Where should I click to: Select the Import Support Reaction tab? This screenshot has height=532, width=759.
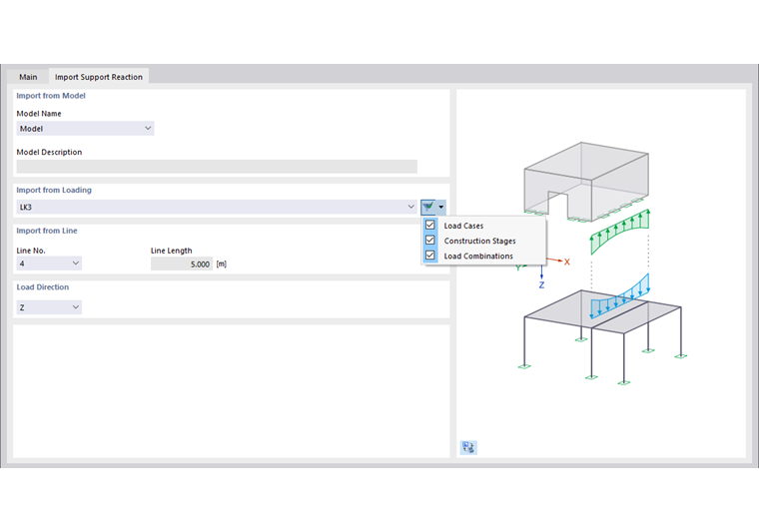pyautogui.click(x=99, y=77)
